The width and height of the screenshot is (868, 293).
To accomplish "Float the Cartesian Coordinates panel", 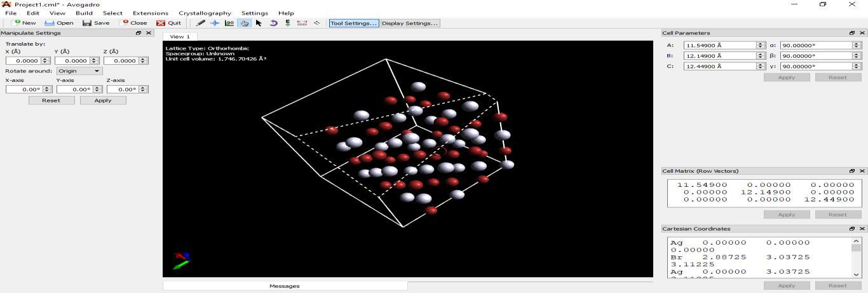I will (x=852, y=229).
